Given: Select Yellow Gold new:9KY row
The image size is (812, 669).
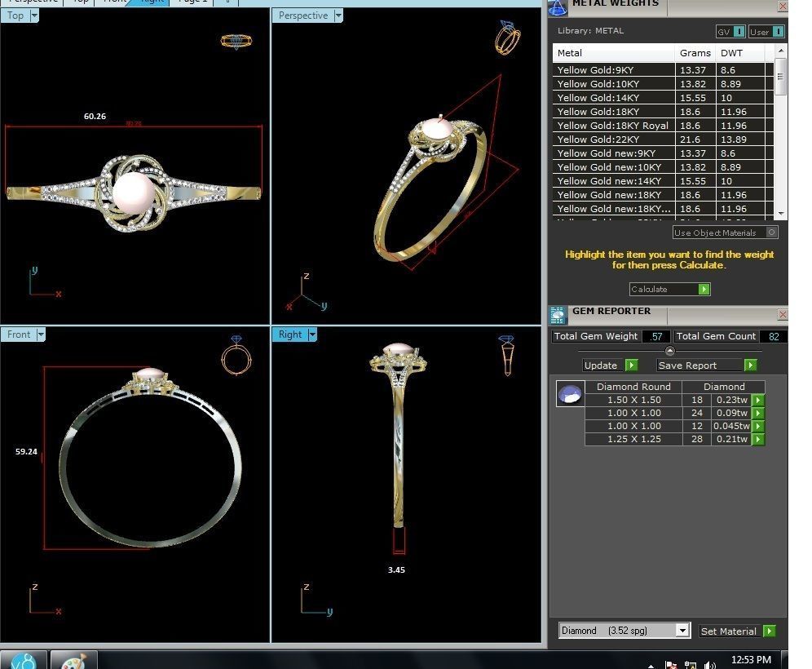Looking at the screenshot, I should pyautogui.click(x=664, y=153).
